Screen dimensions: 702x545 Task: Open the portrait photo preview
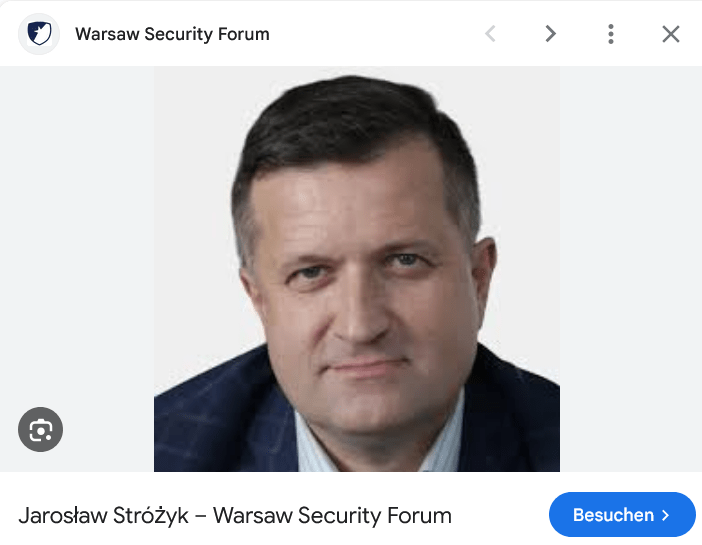click(x=357, y=269)
